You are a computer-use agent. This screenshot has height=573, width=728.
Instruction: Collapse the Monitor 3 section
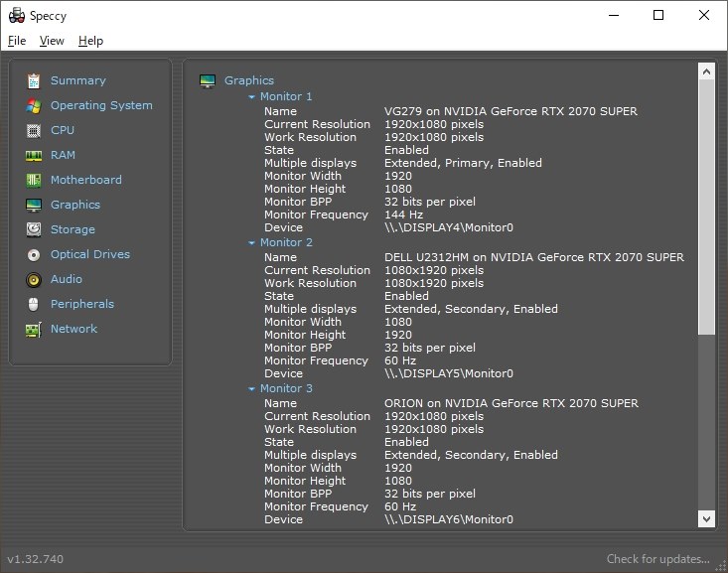point(251,388)
